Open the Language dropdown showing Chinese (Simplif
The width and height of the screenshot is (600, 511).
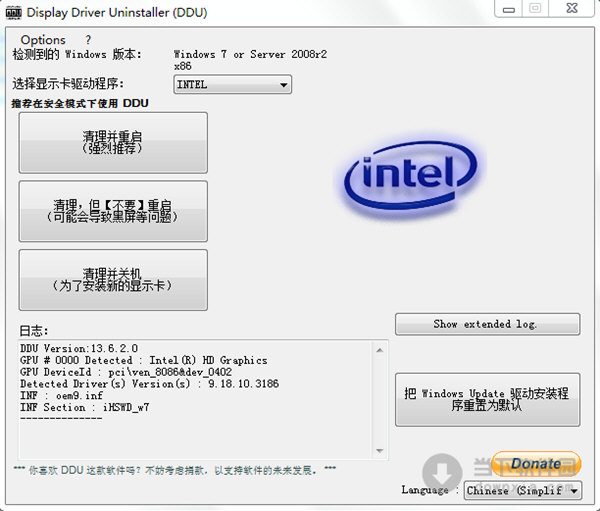[523, 490]
